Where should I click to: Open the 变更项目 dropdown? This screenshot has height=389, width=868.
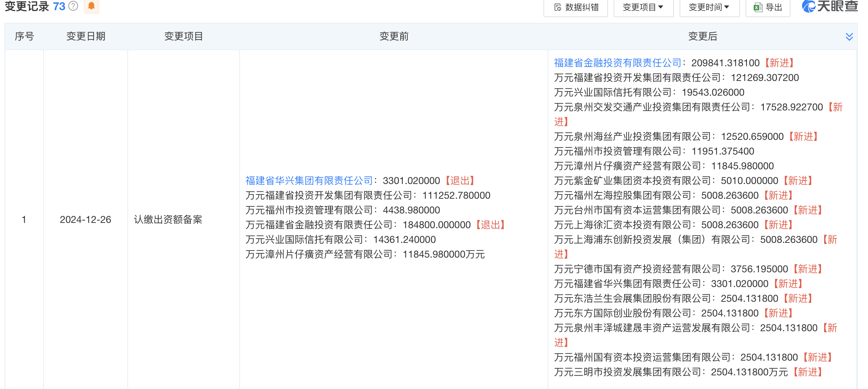[x=643, y=7]
